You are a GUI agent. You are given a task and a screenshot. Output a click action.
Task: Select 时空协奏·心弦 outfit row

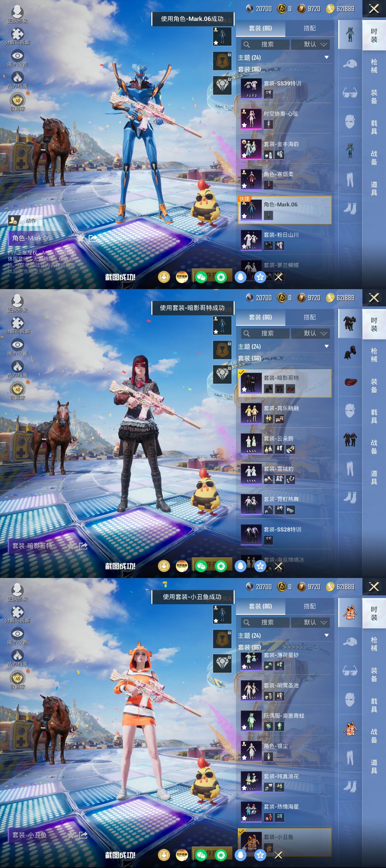click(285, 119)
